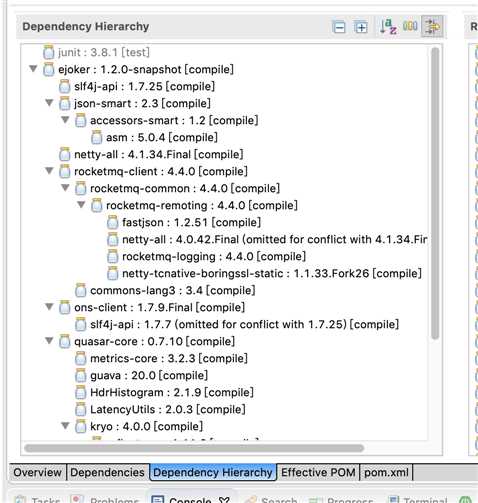The height and width of the screenshot is (503, 478).
Task: Click the jar icon of metrics-core
Action: coord(80,358)
